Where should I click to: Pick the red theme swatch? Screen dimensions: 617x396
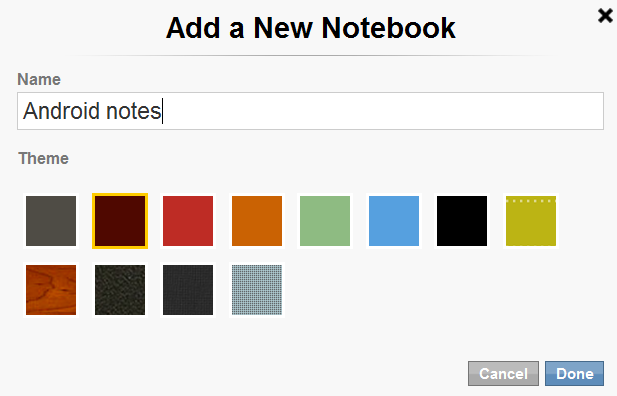coord(188,221)
